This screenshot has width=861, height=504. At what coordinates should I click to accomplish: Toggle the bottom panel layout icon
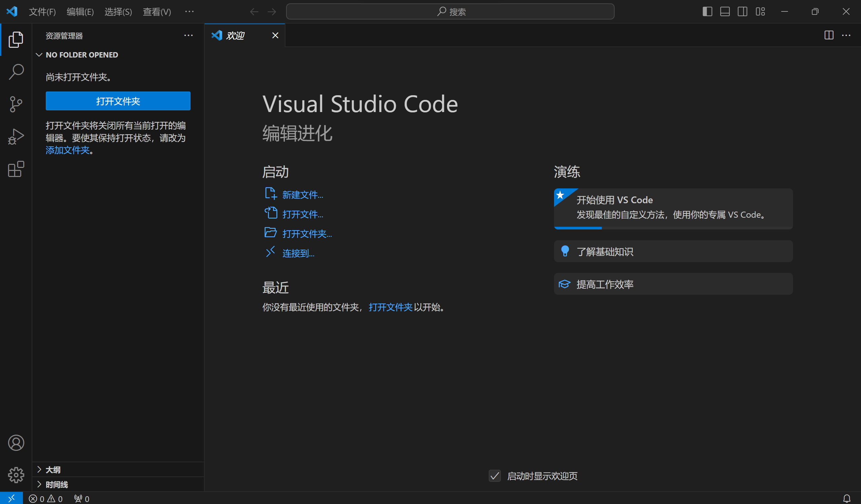pos(725,12)
